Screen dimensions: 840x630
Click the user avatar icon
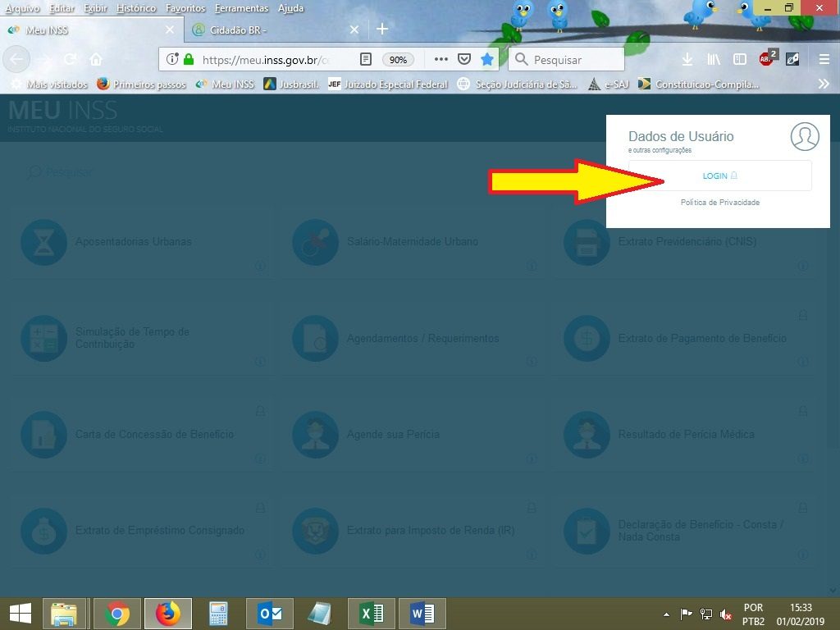click(x=805, y=137)
